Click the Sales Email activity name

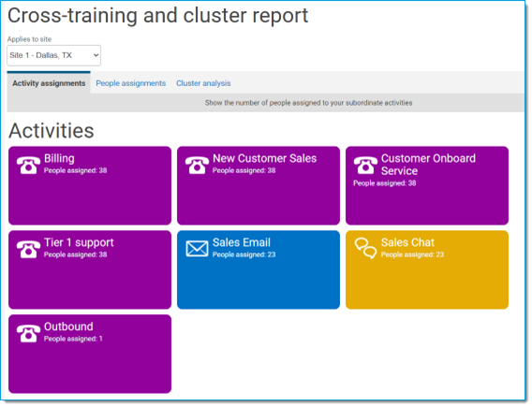tap(242, 242)
